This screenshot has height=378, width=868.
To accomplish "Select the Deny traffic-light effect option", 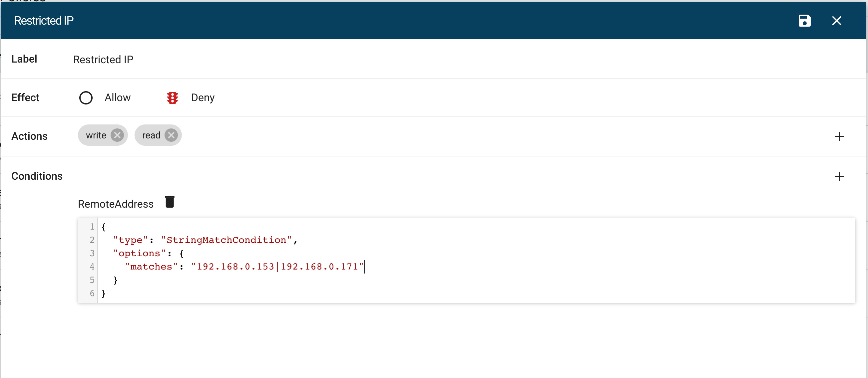I will (x=173, y=98).
